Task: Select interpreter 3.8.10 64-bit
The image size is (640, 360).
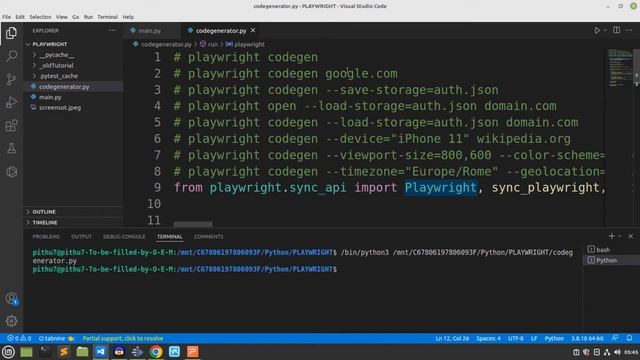Action: [x=587, y=338]
